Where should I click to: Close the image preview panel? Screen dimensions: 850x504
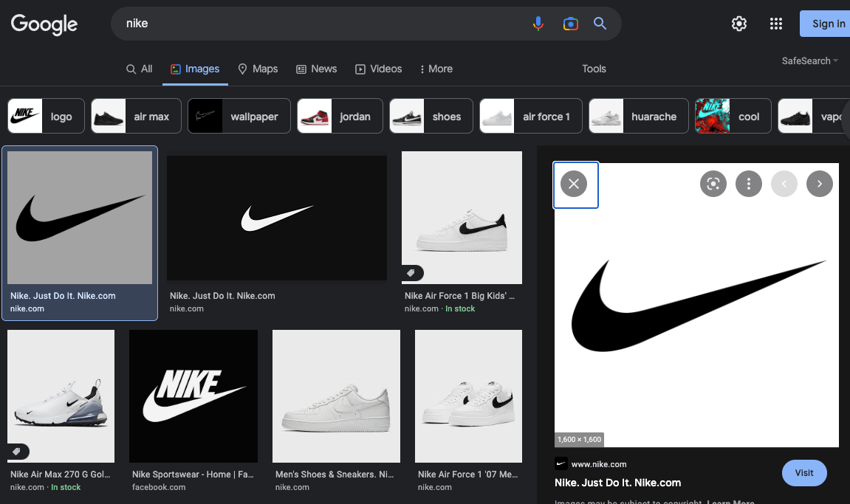pyautogui.click(x=574, y=184)
